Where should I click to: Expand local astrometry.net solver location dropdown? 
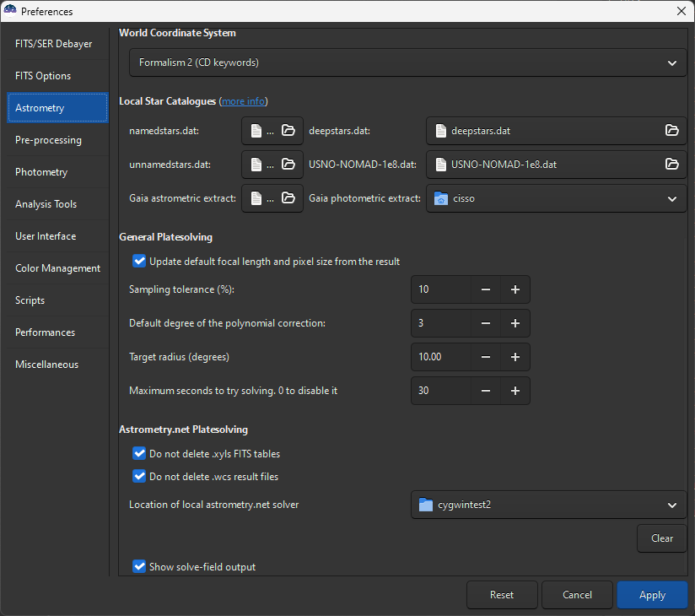tap(549, 505)
